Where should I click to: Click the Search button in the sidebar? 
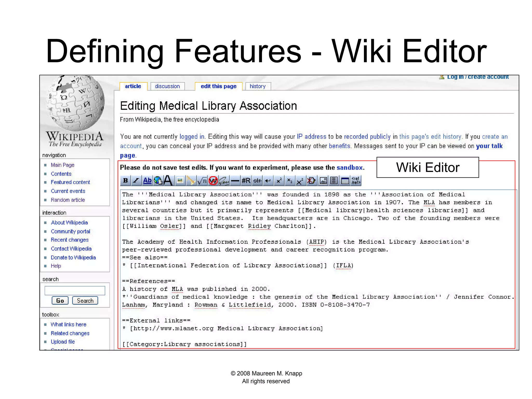85,301
